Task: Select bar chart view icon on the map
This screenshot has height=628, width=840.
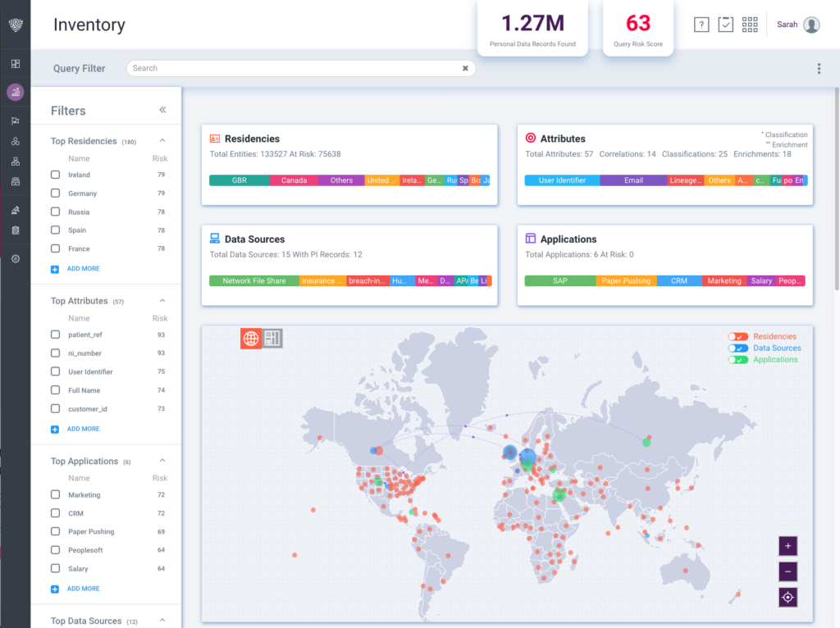Action: pyautogui.click(x=271, y=338)
